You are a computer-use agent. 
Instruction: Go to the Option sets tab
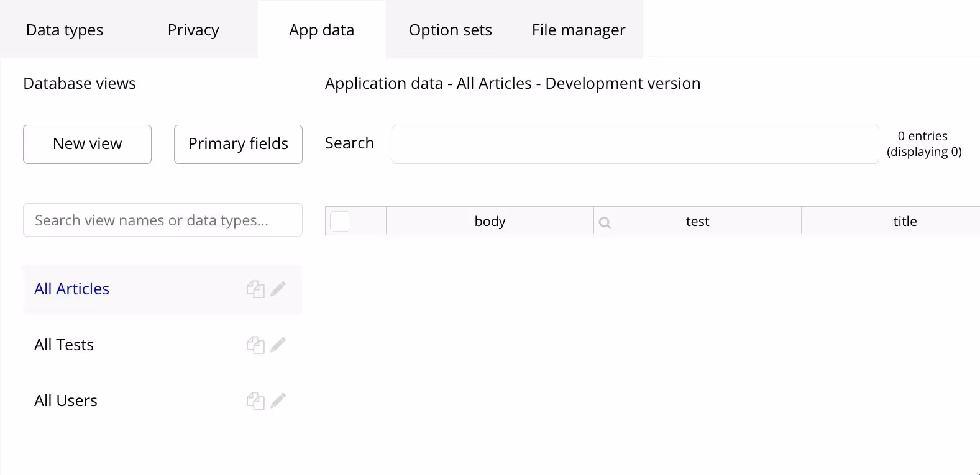[x=451, y=30]
